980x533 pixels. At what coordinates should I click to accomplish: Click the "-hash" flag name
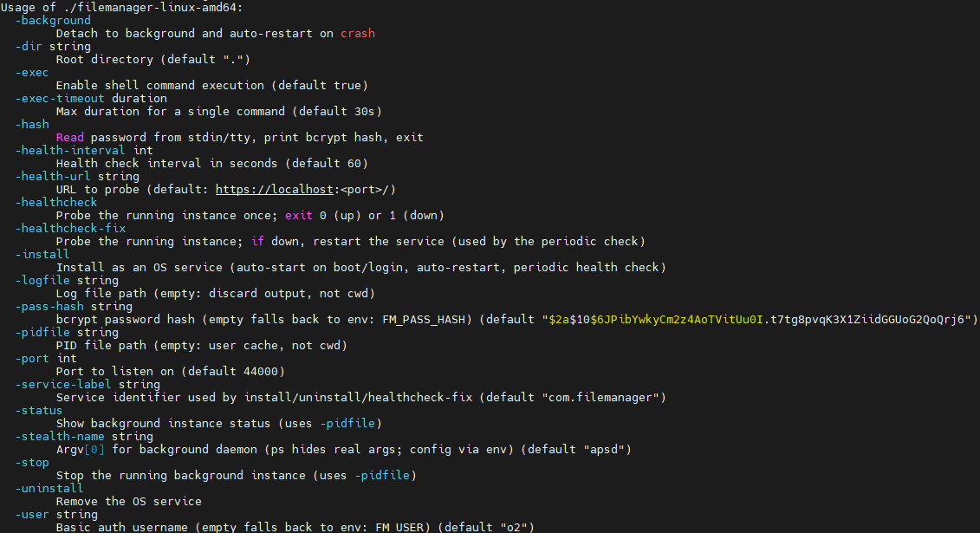click(x=32, y=124)
